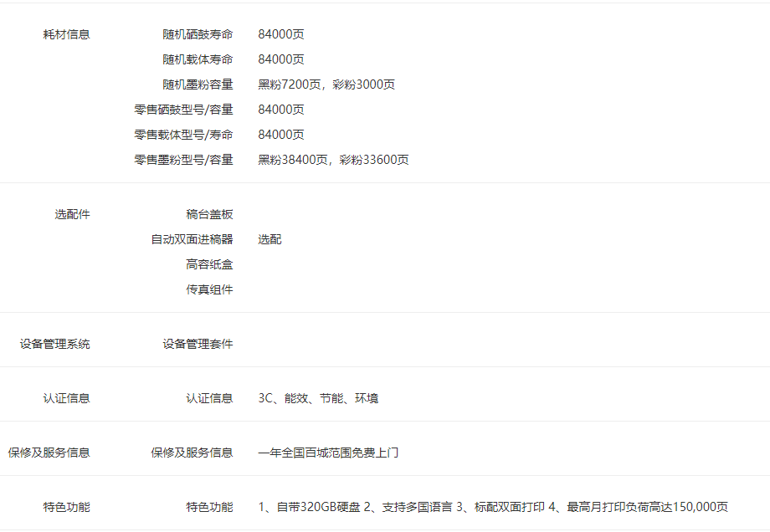Select the 随机载体寿命 row label
The width and height of the screenshot is (770, 532).
click(x=198, y=59)
